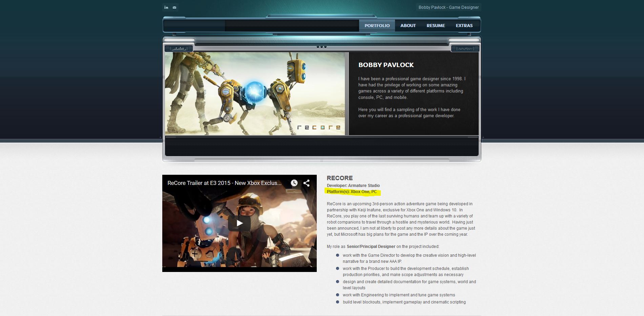
Task: Open the ReCore Trailer video title link
Action: click(224, 183)
